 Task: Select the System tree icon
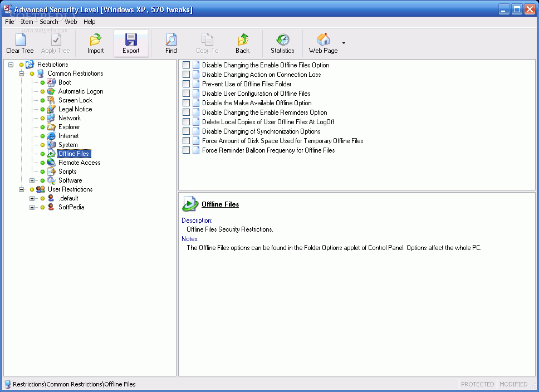(x=51, y=145)
